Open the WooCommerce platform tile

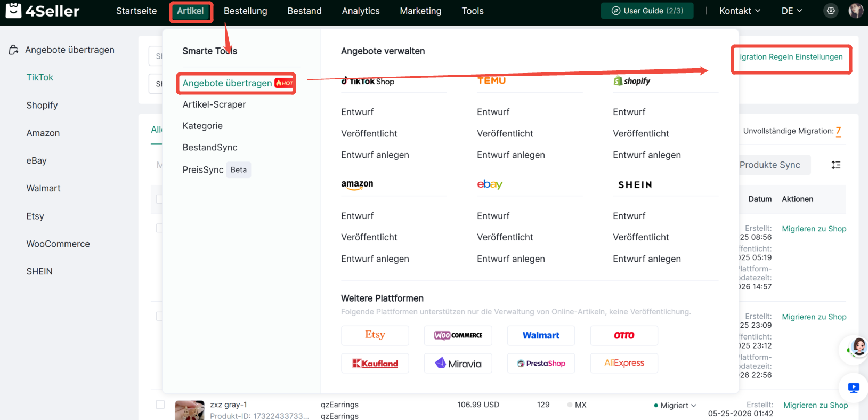tap(458, 335)
